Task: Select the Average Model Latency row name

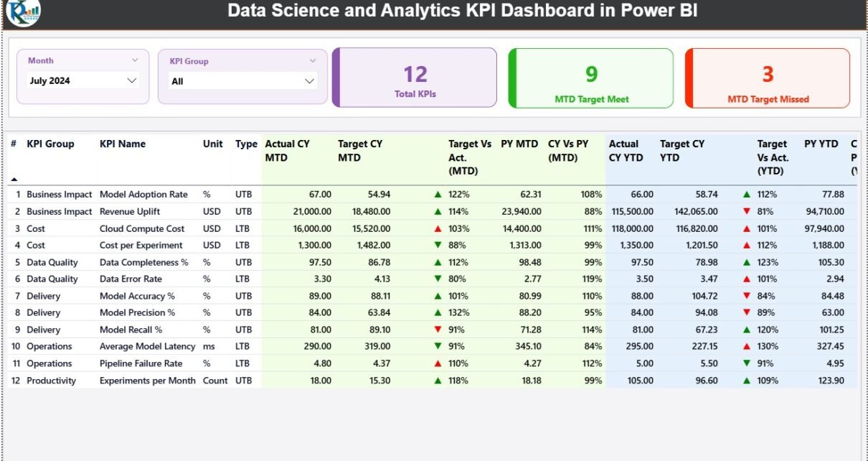Action: pos(147,347)
